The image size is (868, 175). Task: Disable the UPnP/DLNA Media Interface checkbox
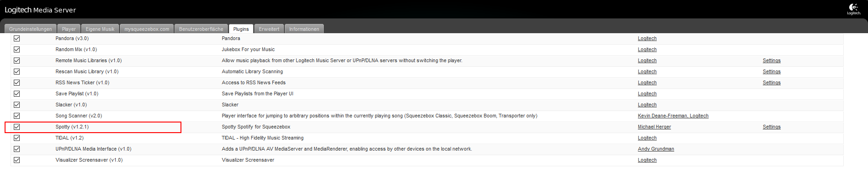(17, 149)
